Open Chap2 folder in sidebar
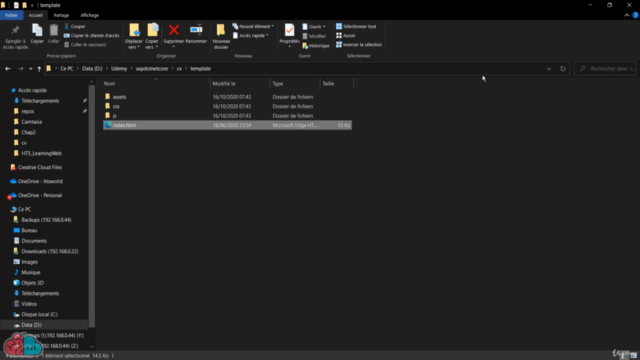 (x=28, y=132)
